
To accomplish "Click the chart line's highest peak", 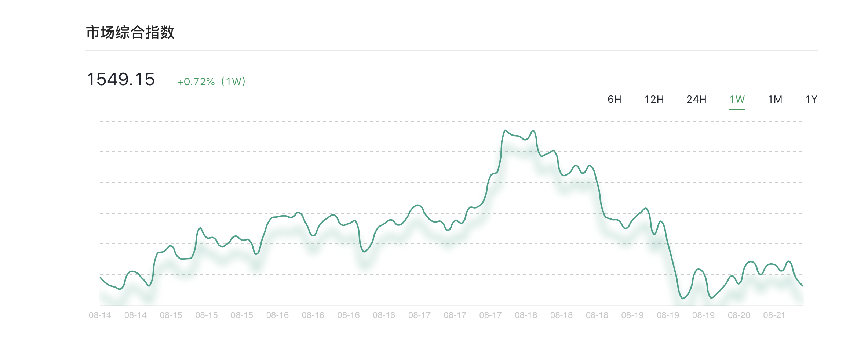I will click(x=505, y=130).
